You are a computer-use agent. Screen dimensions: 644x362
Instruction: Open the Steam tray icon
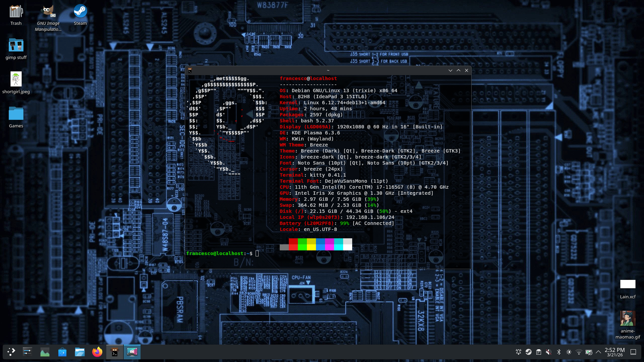pyautogui.click(x=529, y=352)
